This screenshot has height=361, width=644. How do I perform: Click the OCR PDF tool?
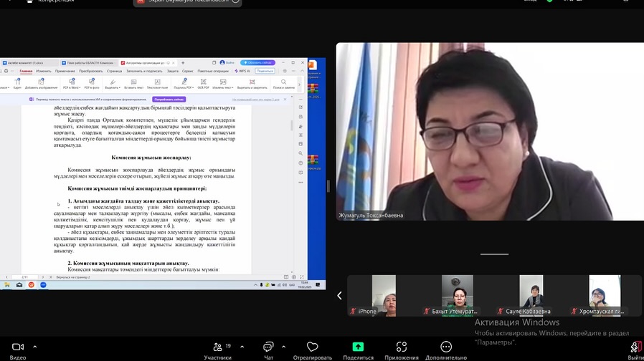point(203,84)
